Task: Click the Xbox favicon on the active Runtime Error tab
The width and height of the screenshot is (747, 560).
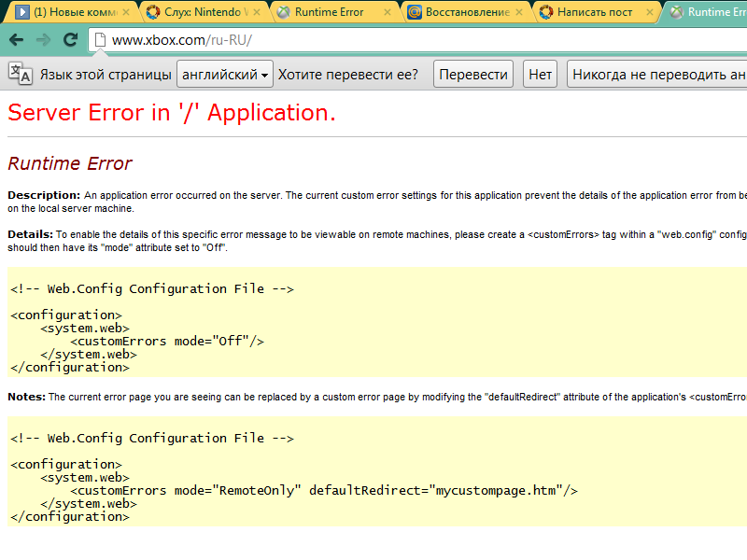Action: click(x=676, y=12)
